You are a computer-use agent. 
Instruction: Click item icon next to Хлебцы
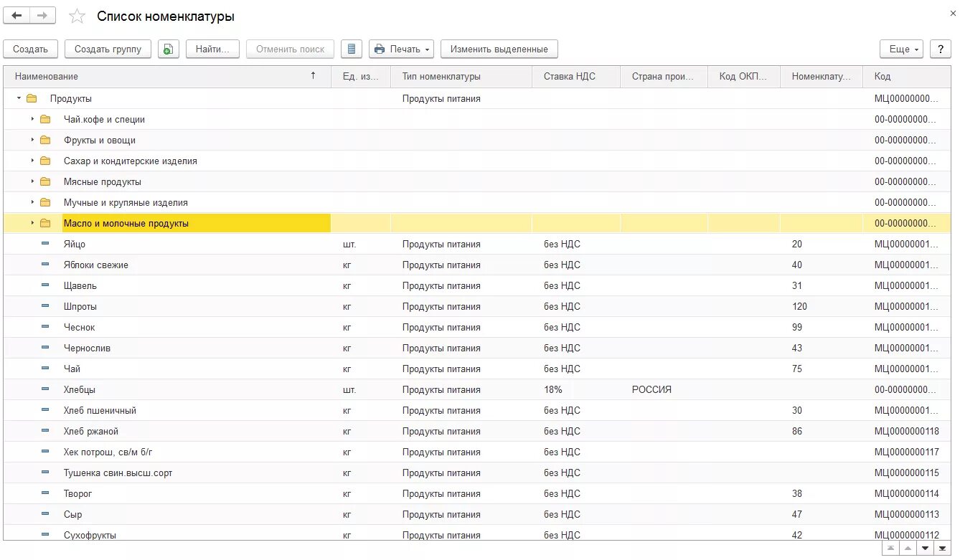[45, 389]
